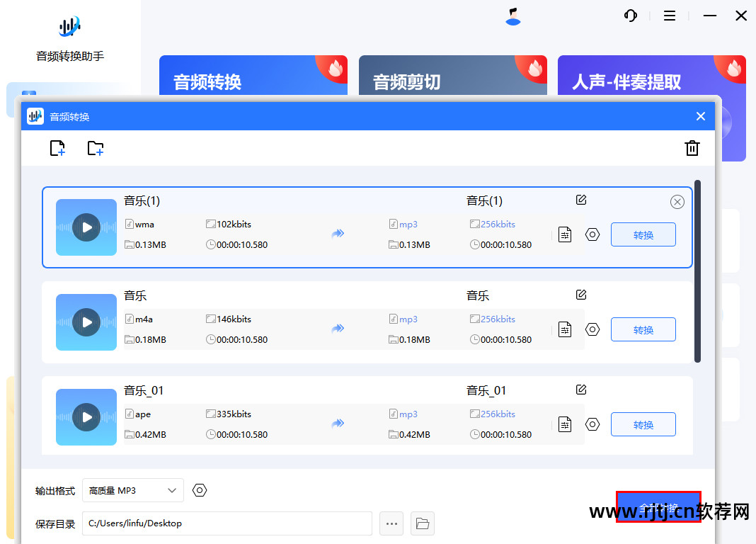
Task: Open file info icon in the ape row
Action: pos(565,425)
